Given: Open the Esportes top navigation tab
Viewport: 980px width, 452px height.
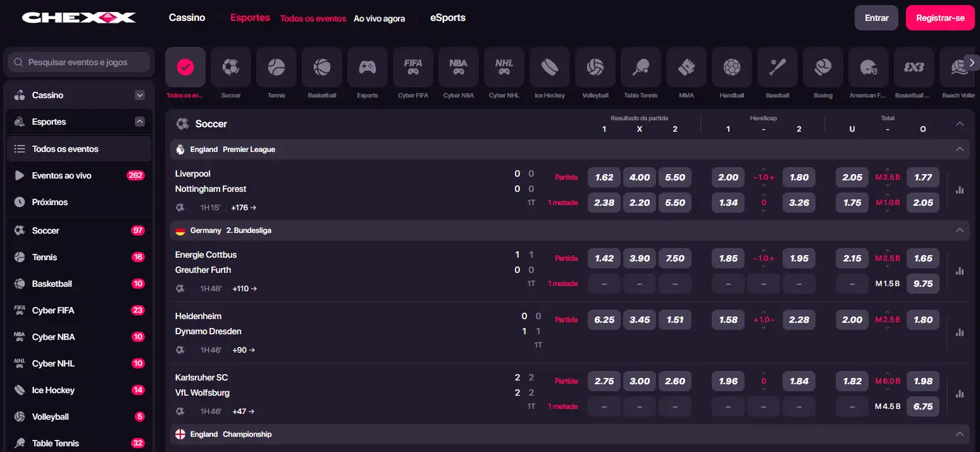Looking at the screenshot, I should [x=250, y=18].
